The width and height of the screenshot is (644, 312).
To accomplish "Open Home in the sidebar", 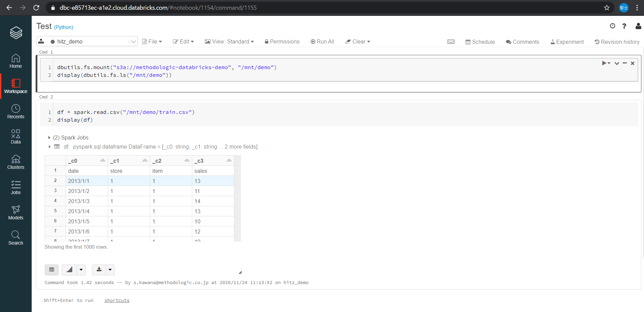I will pos(16,61).
